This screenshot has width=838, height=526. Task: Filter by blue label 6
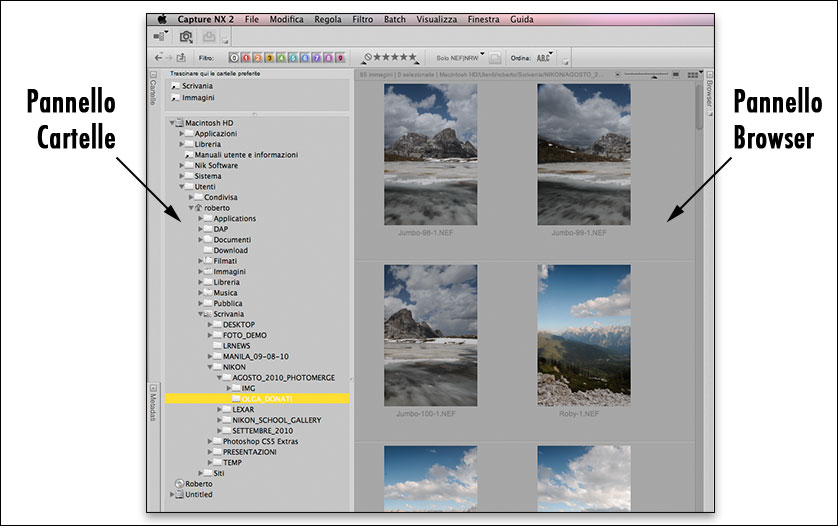point(305,58)
